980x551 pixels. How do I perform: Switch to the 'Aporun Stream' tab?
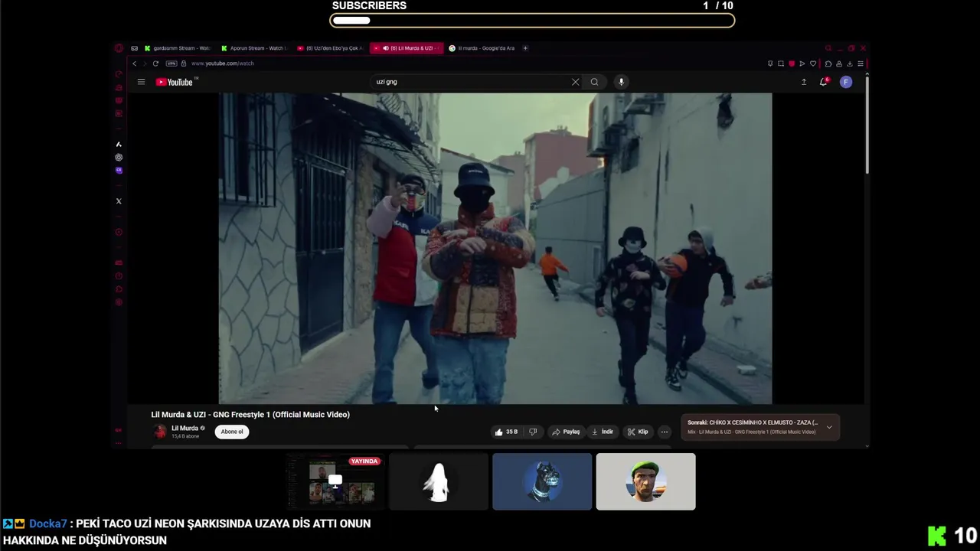(254, 48)
